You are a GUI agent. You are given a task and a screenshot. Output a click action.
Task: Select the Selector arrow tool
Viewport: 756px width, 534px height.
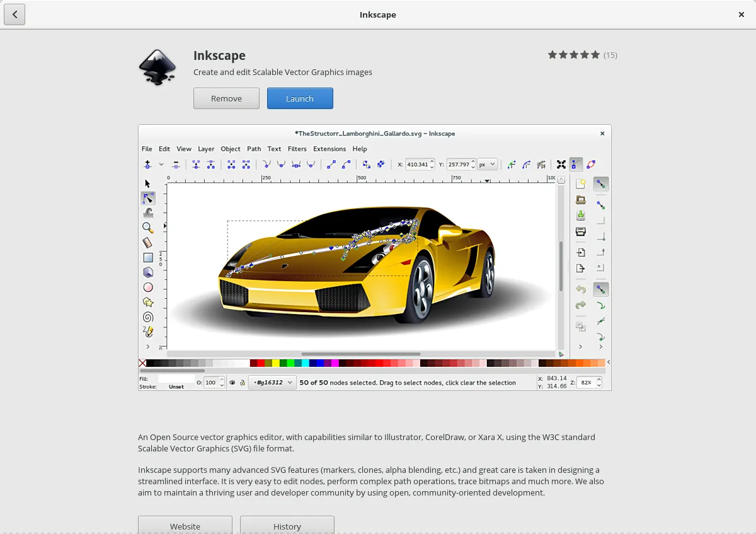tap(148, 183)
